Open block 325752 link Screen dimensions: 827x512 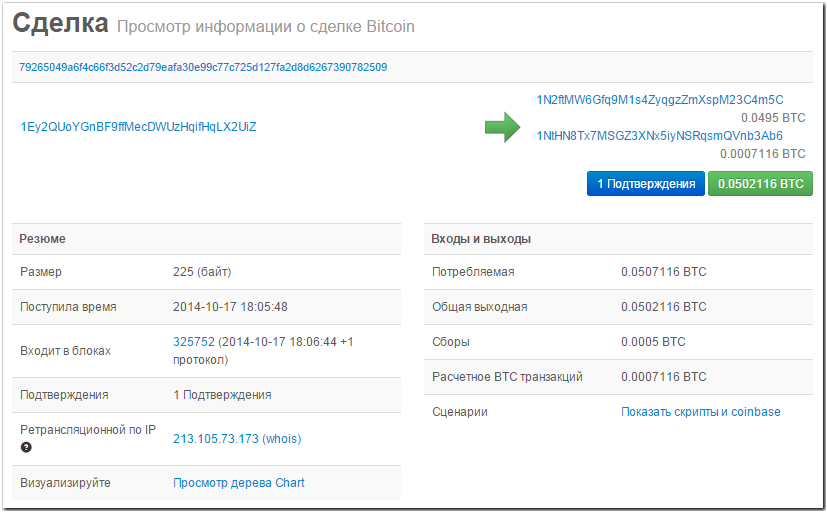point(194,342)
